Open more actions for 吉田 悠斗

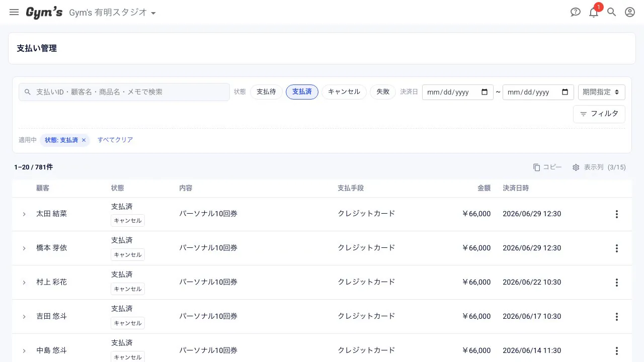coord(617,317)
